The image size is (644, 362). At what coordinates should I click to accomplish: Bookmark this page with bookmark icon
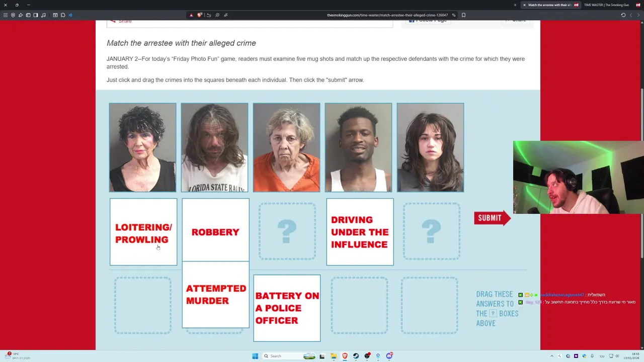[x=463, y=15]
